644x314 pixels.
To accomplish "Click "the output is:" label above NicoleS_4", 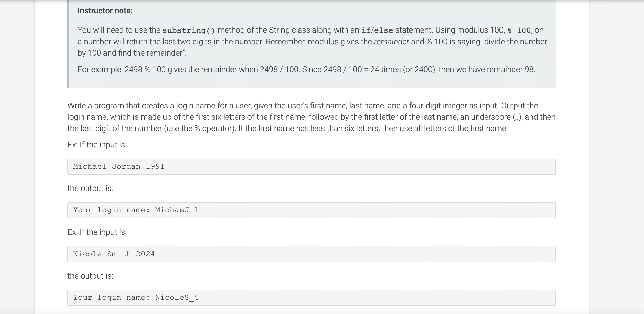I will pos(90,276).
